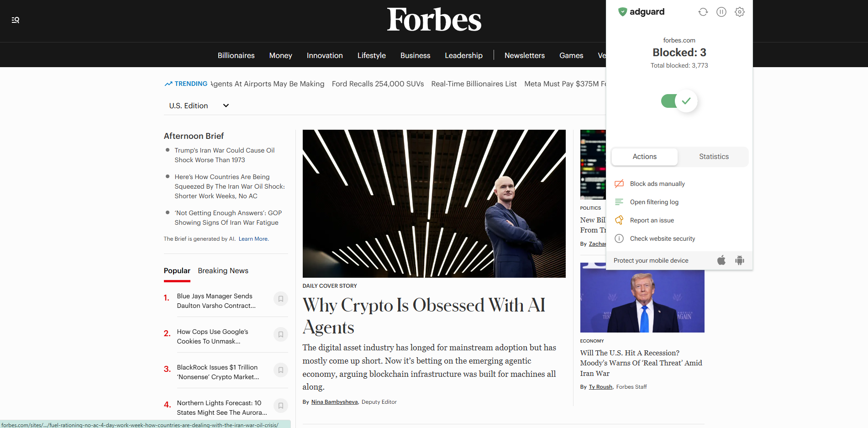Click the Report an issue thumbs-down icon

[x=619, y=220]
